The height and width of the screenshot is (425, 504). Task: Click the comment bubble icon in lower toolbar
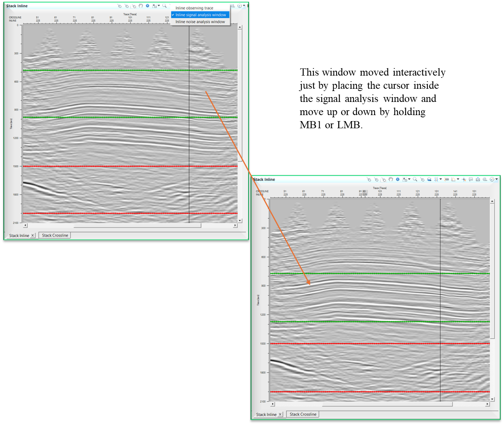(471, 179)
